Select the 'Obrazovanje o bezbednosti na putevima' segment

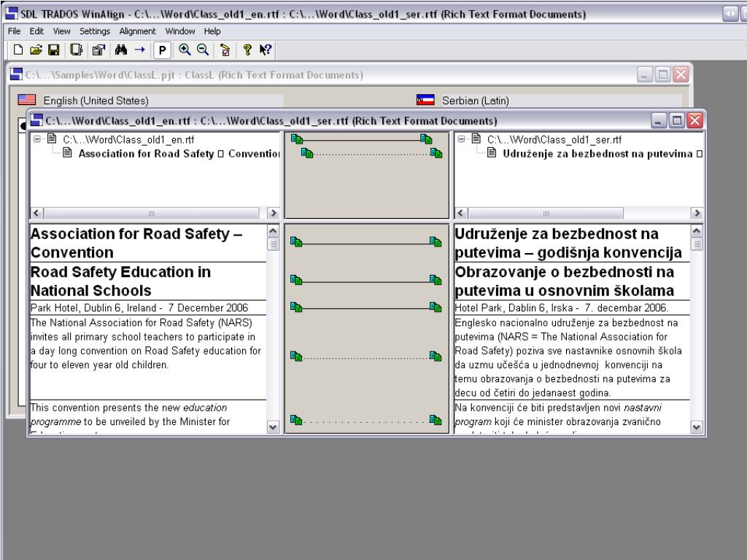pyautogui.click(x=572, y=281)
